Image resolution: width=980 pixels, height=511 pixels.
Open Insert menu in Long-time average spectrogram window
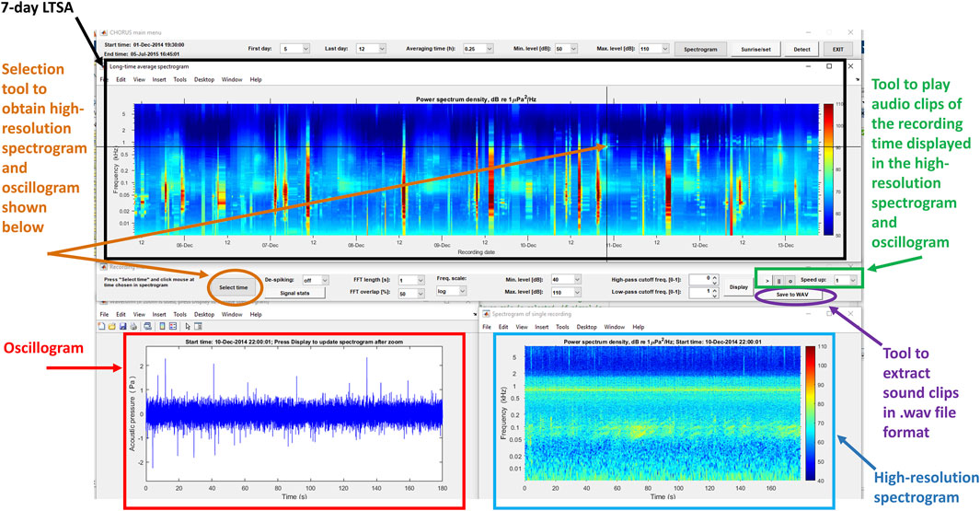[159, 79]
